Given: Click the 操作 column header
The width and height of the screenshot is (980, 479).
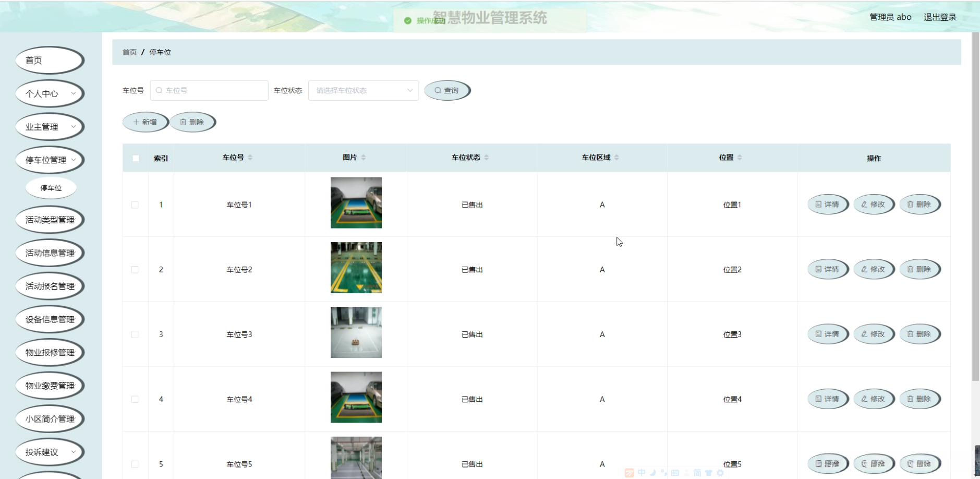Looking at the screenshot, I should (x=874, y=158).
